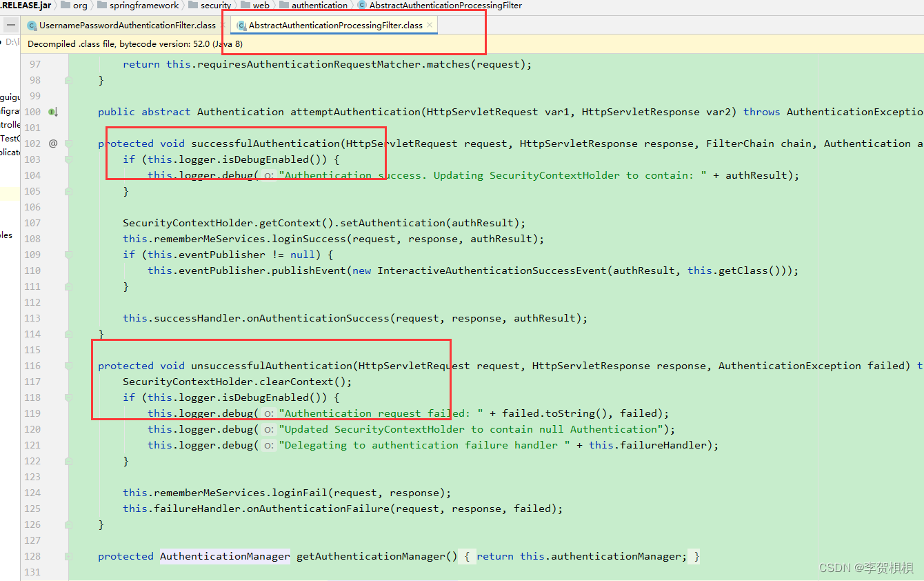This screenshot has height=581, width=924.
Task: Open 'org' in the navigation breadcrumb
Action: pos(80,6)
